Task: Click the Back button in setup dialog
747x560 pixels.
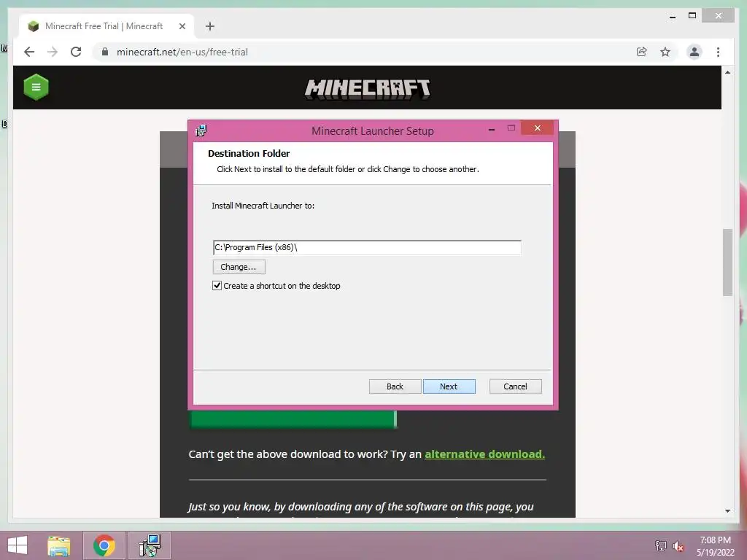Action: point(395,386)
